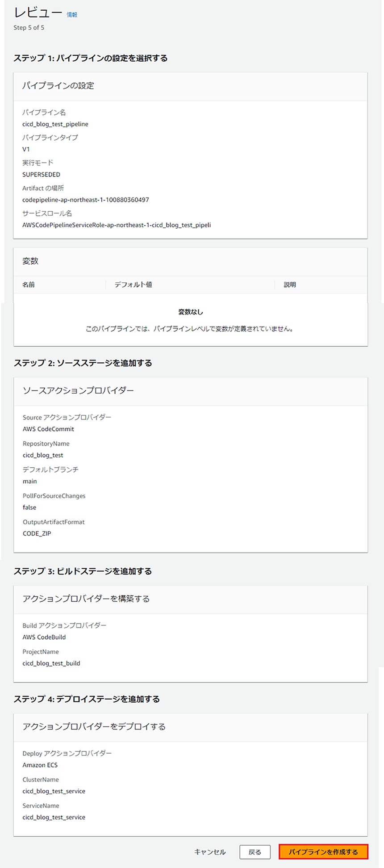384x868 pixels.
Task: Click the 説明 column header
Action: [290, 285]
